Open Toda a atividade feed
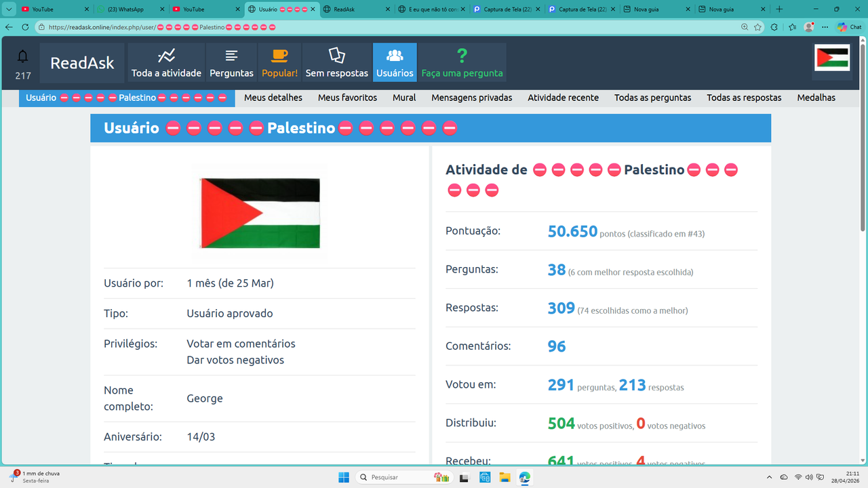The image size is (868, 488). click(166, 63)
